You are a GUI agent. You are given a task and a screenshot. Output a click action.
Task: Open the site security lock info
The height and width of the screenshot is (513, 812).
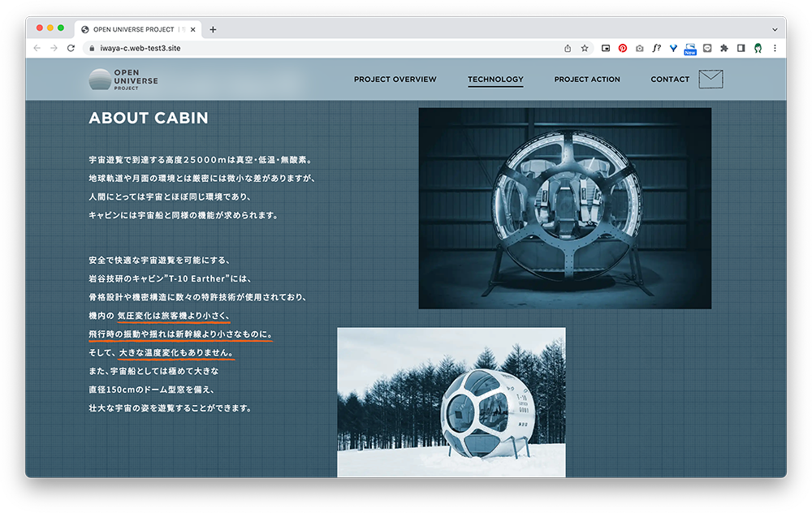(x=92, y=48)
